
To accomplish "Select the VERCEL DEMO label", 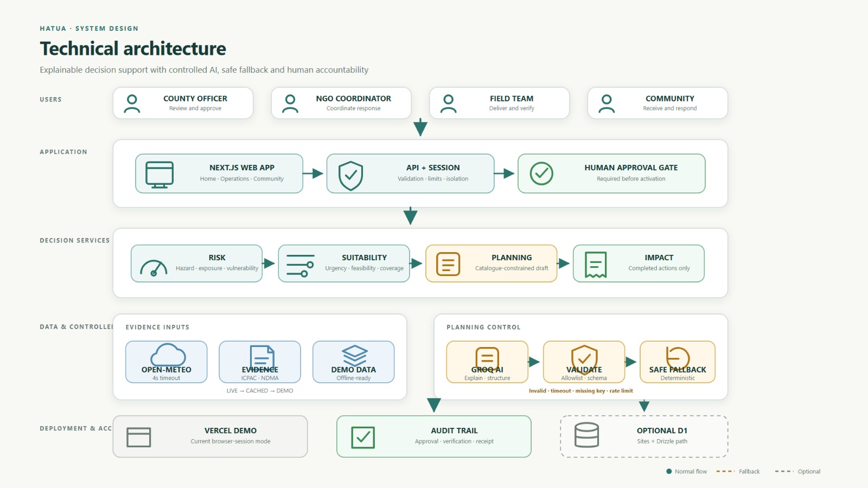I will coord(231,431).
